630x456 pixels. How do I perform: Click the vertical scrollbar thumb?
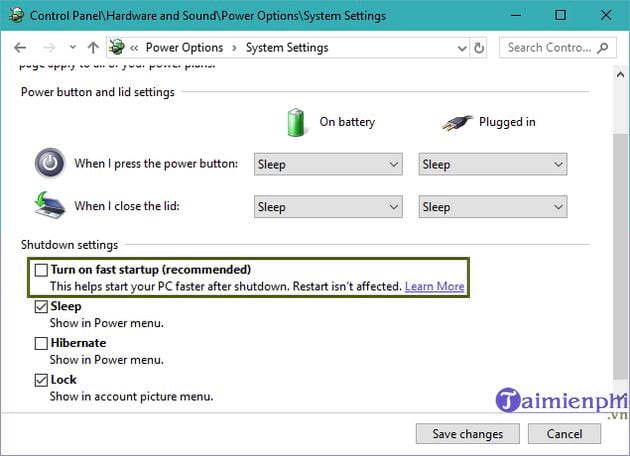click(620, 257)
